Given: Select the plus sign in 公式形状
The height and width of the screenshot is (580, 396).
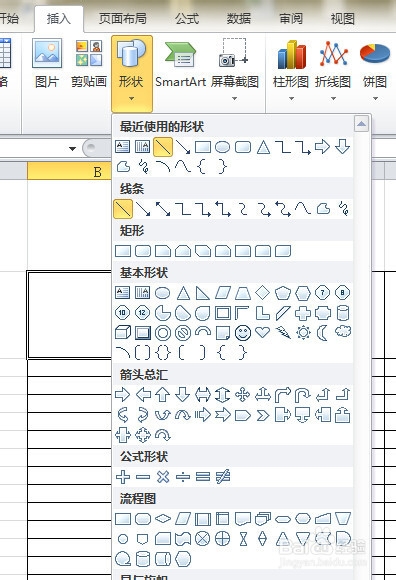Looking at the screenshot, I should [x=123, y=477].
